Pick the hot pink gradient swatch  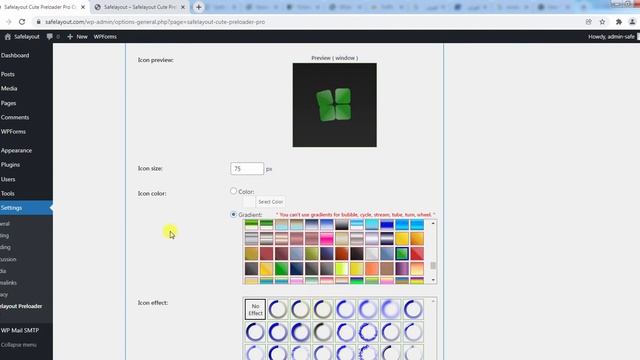(327, 239)
